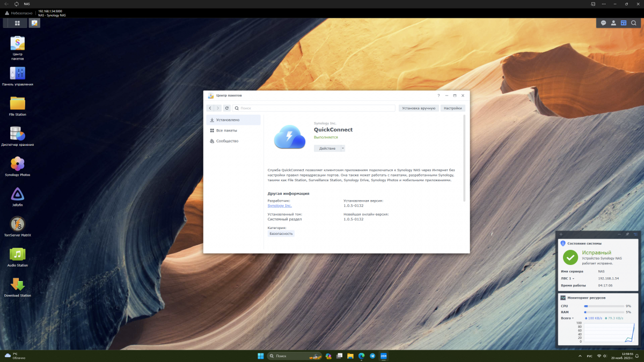Refresh the Package Center package list

tap(227, 108)
